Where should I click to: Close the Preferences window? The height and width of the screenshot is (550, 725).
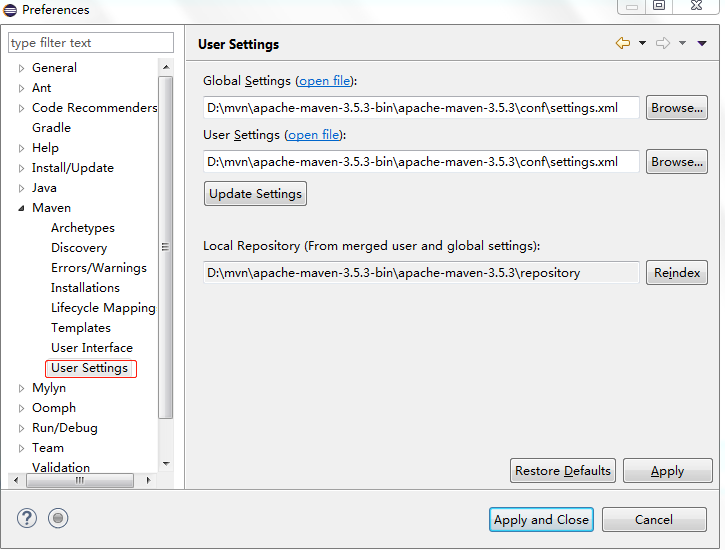pos(696,6)
